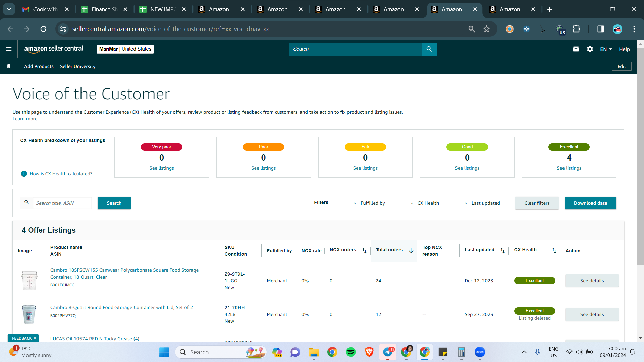The width and height of the screenshot is (644, 362).
Task: Open Chrome three-dot menu
Action: [634, 29]
